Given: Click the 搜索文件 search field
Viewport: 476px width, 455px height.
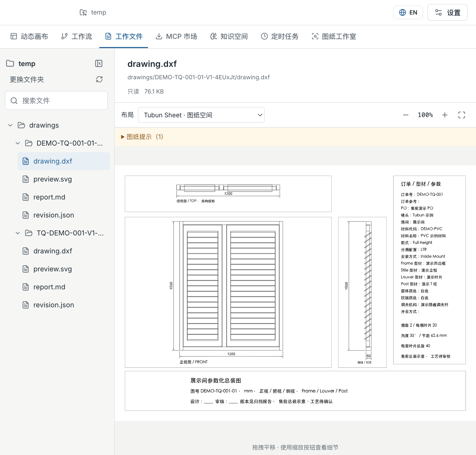Looking at the screenshot, I should (x=56, y=101).
